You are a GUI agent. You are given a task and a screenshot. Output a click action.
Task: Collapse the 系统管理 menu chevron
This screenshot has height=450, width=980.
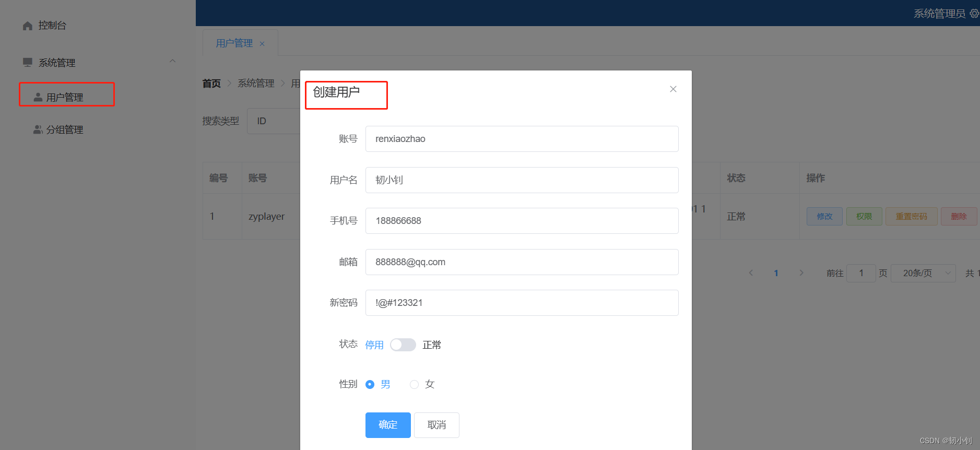click(172, 62)
